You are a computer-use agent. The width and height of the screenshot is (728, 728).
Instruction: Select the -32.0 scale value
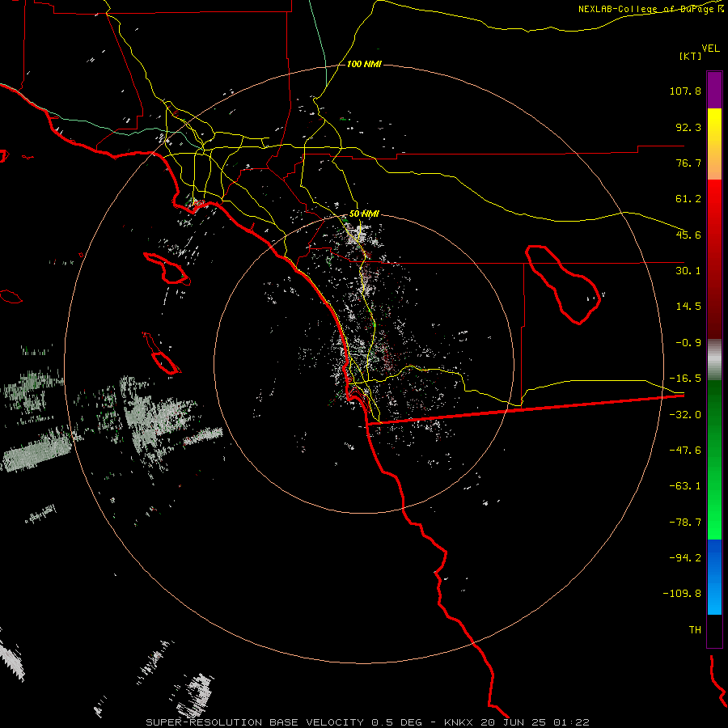pos(685,415)
